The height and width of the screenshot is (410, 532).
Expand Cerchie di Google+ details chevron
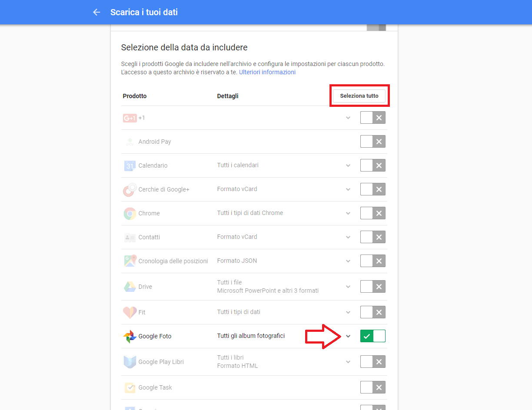(x=348, y=189)
